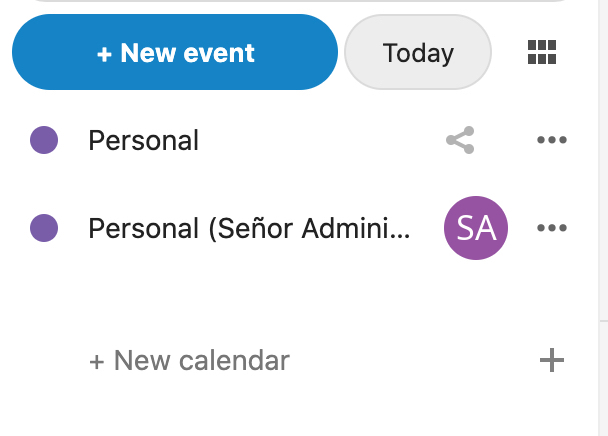Click the '+ New calendar' text

tap(189, 360)
